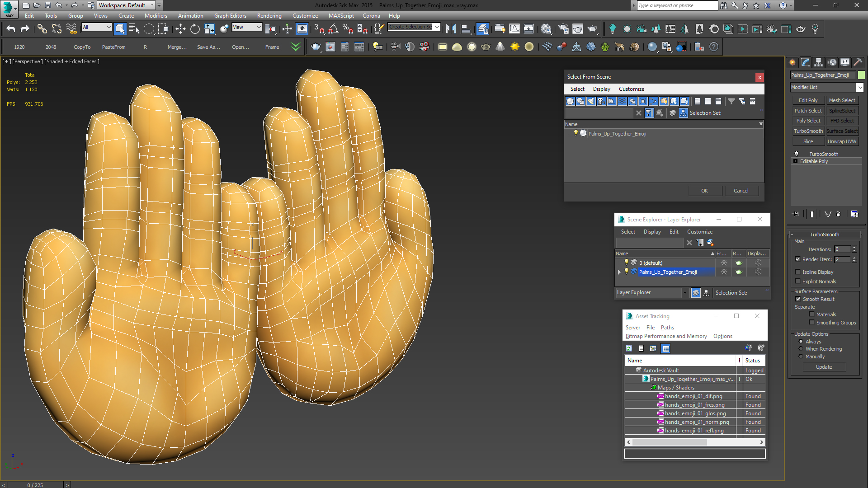This screenshot has height=488, width=868.
Task: Open the Hierarchy command panel tab
Action: tap(818, 62)
